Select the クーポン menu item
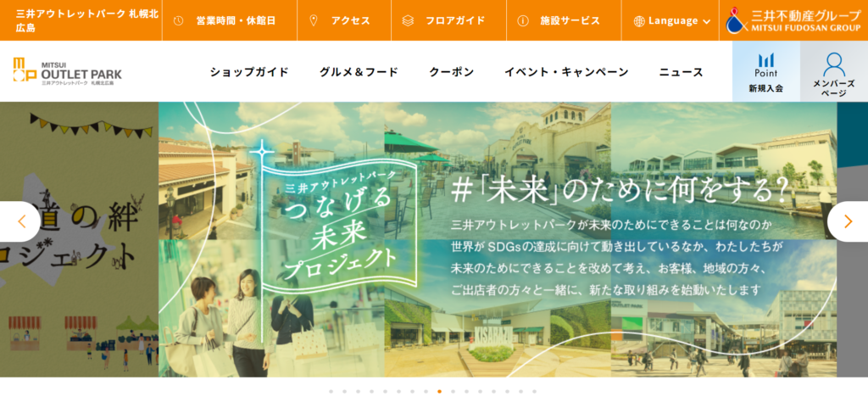The height and width of the screenshot is (408, 868). coord(451,71)
